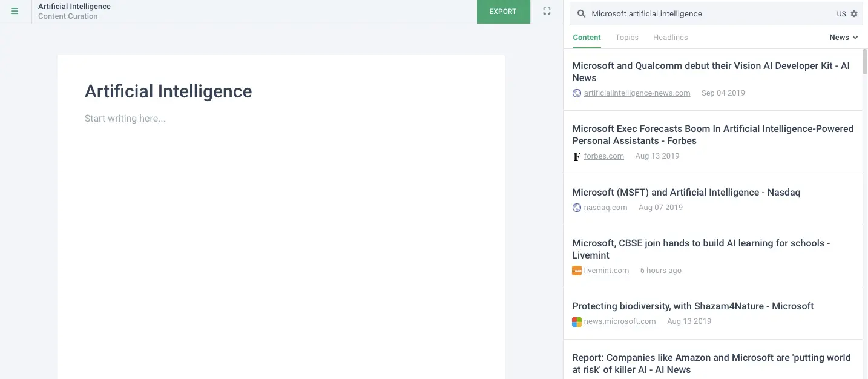Open the Microsoft CBSE Livemint article
The width and height of the screenshot is (868, 379).
pyautogui.click(x=701, y=249)
